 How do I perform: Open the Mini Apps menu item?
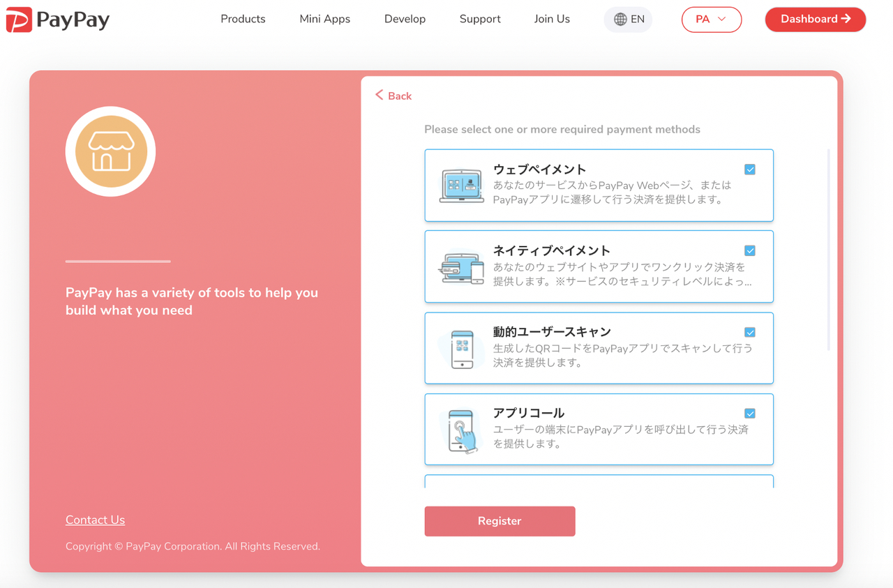325,19
